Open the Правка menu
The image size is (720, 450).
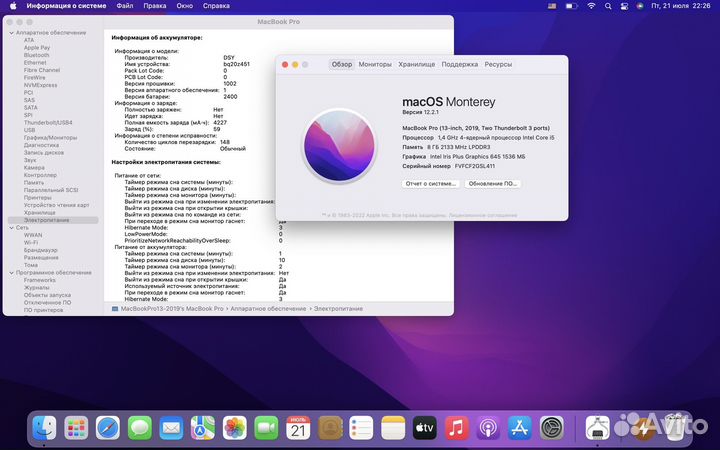click(x=155, y=6)
